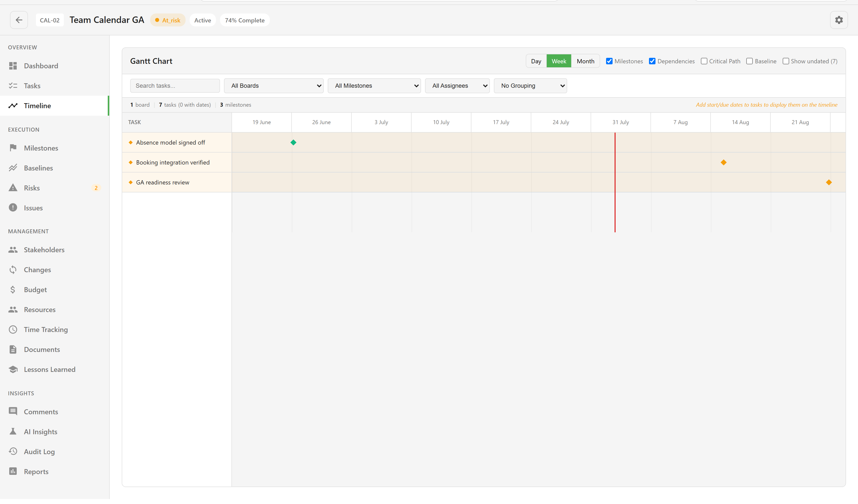Screen dimensions: 858x504
Task: Select the 'GA readiness review' task row label
Action: [162, 182]
